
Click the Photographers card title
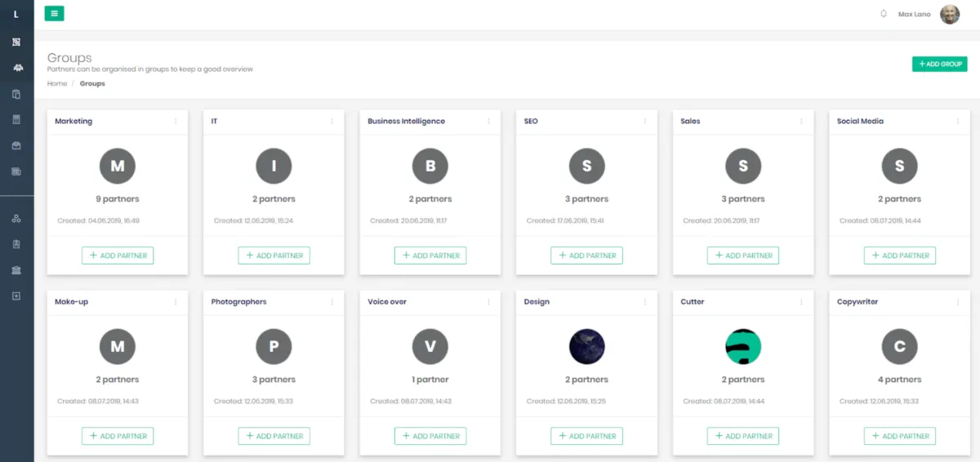pos(239,302)
